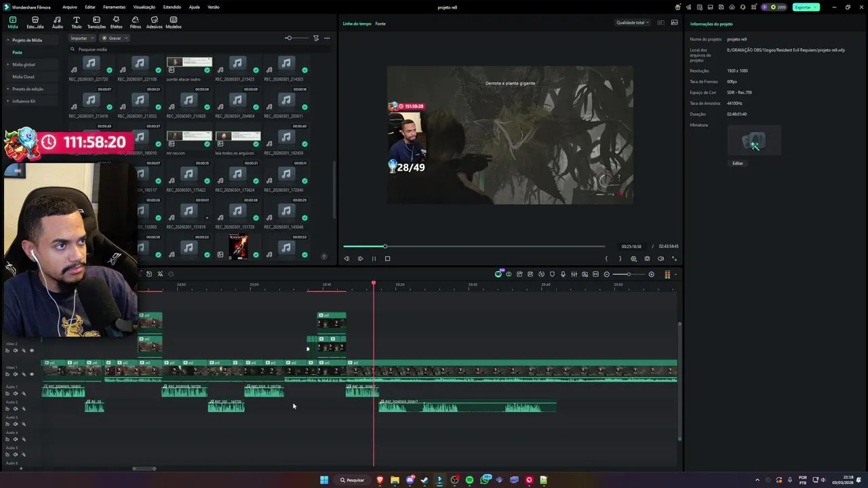The width and height of the screenshot is (868, 488).
Task: Expand the Exportar dropdown arrow
Action: pos(816,7)
